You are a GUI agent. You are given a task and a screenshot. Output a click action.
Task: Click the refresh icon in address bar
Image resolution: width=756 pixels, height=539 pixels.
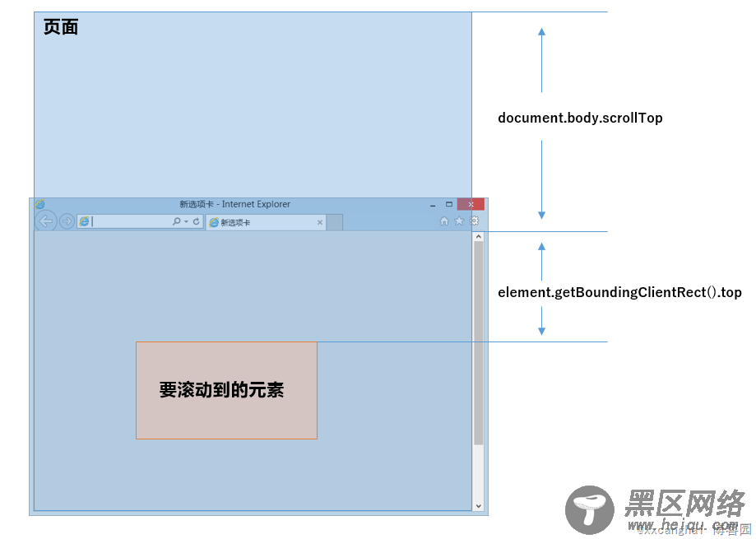(x=197, y=221)
